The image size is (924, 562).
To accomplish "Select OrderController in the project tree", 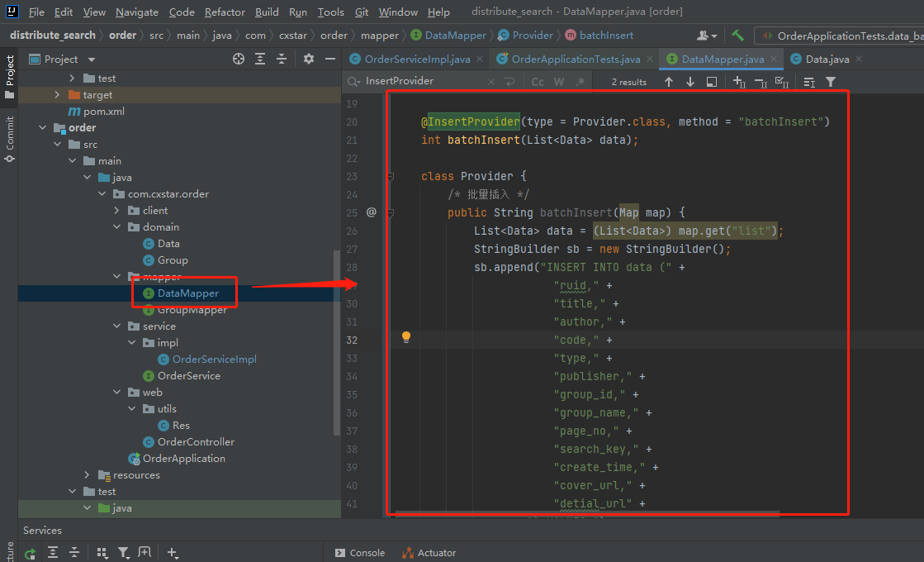I will 196,441.
